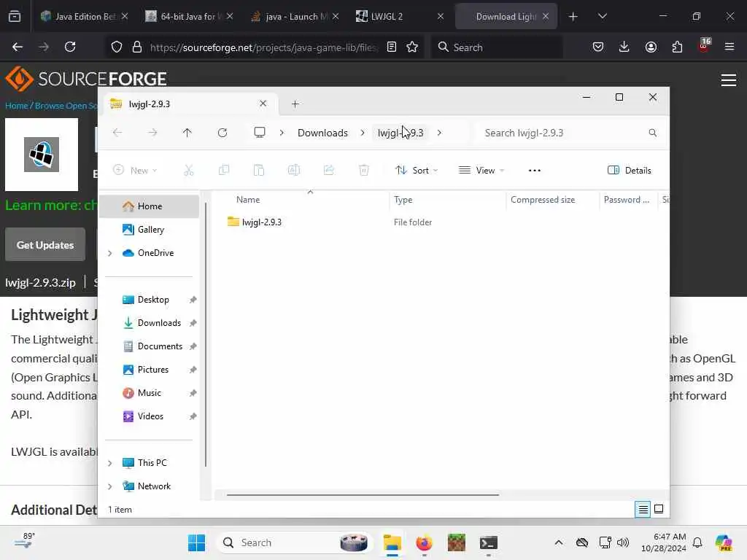Toggle Firefox reader view icon
This screenshot has width=747, height=560.
[x=392, y=47]
